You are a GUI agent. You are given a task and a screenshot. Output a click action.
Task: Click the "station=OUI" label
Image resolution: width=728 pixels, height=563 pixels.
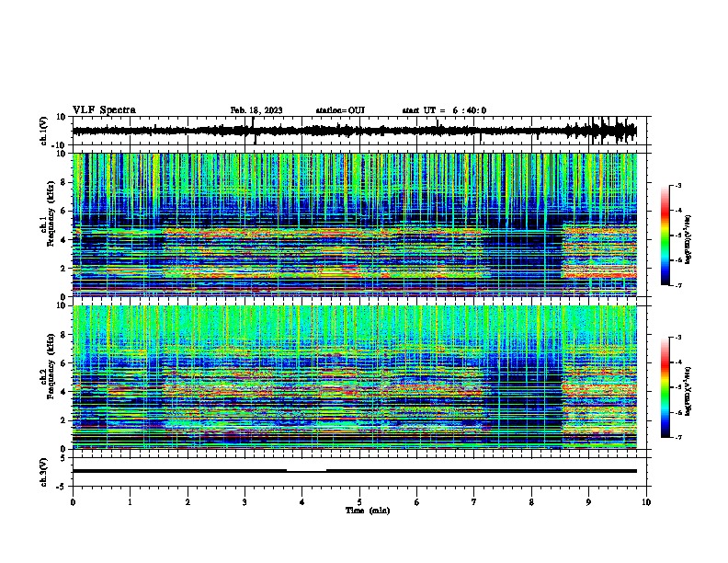[x=340, y=110]
